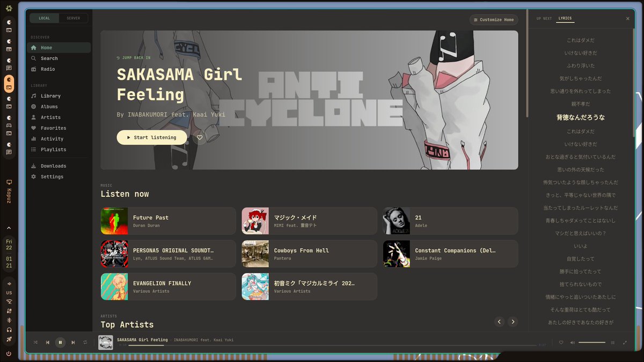This screenshot has width=644, height=362.
Task: Pause the current song
Action: [60, 342]
